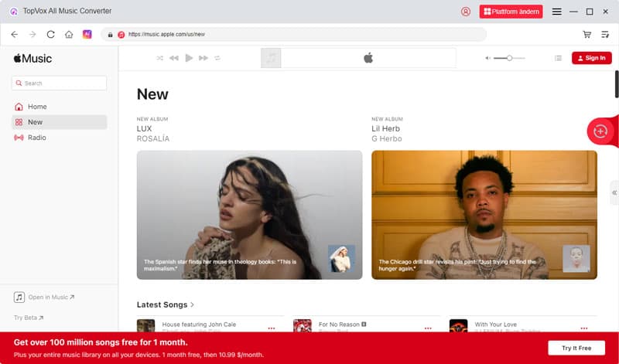Image resolution: width=619 pixels, height=364 pixels.
Task: Open the TopVox hamburger menu
Action: (x=556, y=12)
